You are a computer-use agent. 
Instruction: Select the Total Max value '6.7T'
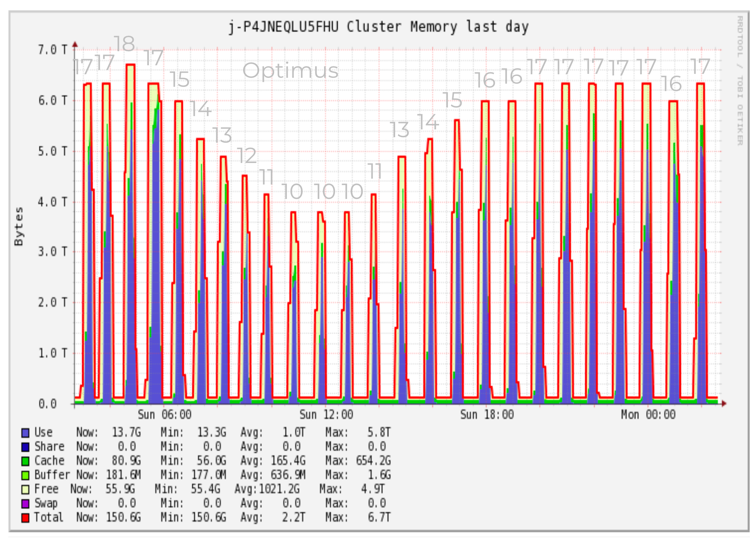(379, 517)
